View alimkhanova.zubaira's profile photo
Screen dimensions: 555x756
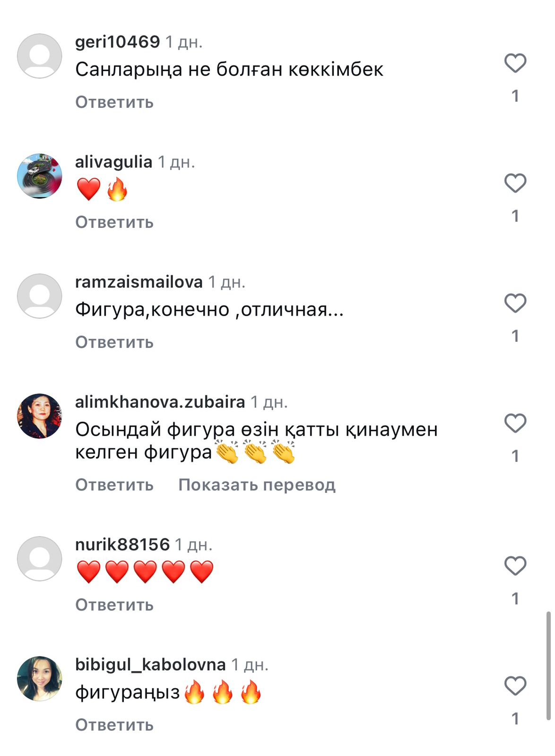coord(40,416)
